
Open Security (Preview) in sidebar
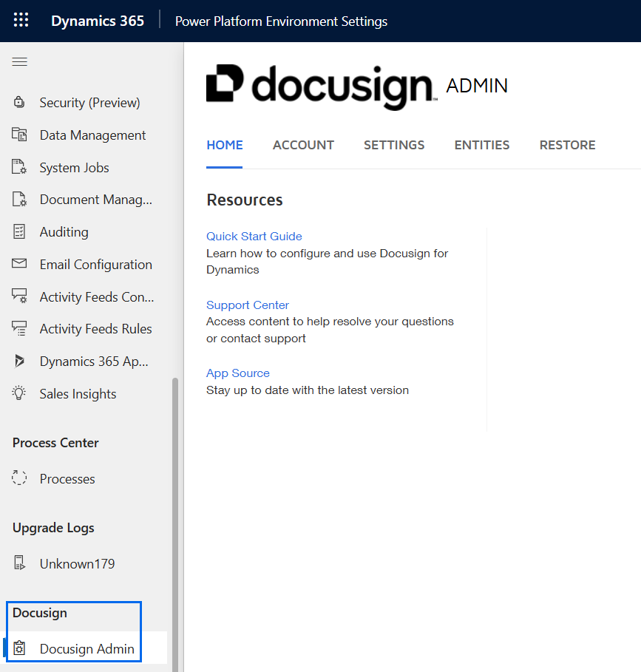pos(89,103)
